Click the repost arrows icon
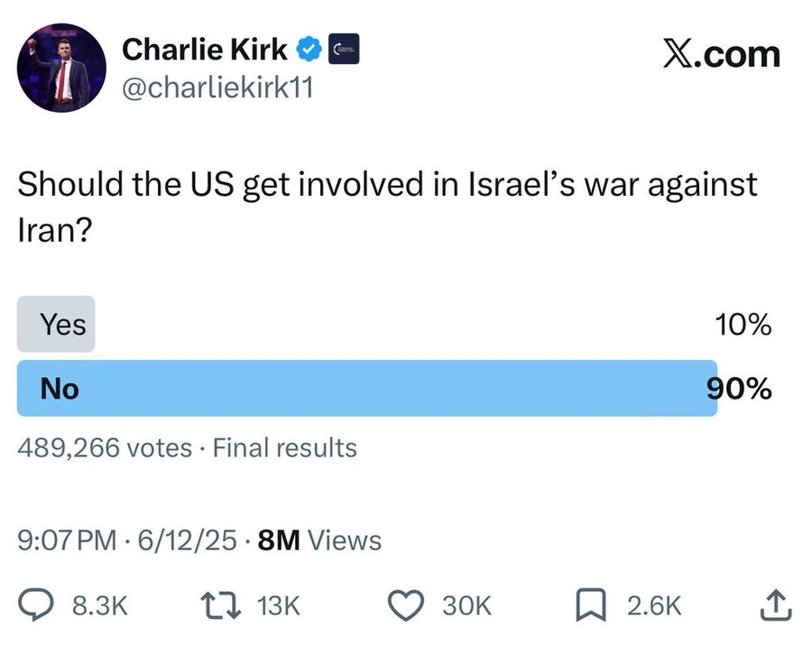 click(221, 605)
